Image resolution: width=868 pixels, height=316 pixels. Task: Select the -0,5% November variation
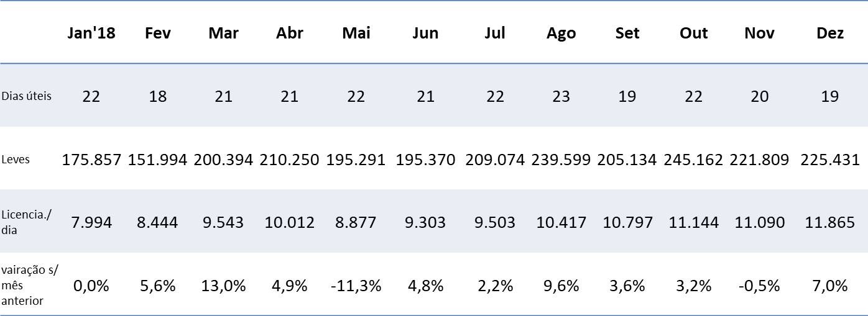click(x=759, y=286)
